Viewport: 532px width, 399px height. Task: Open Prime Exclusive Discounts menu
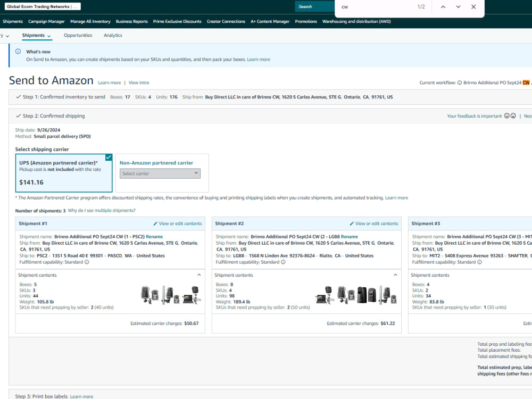[x=177, y=21]
